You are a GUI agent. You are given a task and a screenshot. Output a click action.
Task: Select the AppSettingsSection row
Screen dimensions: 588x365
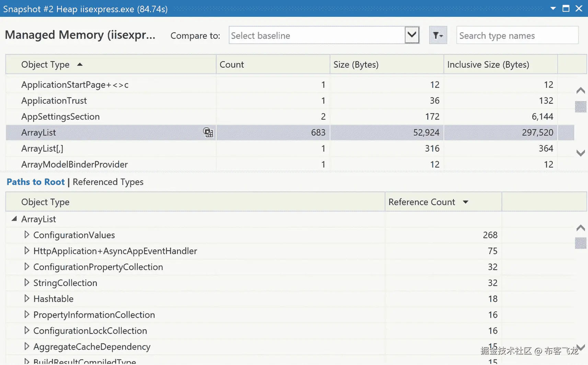pos(290,117)
